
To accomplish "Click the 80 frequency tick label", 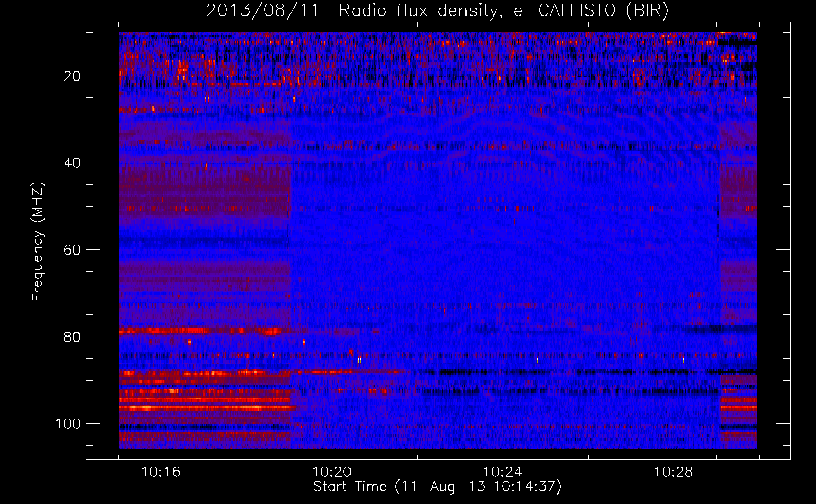I will 72,337.
